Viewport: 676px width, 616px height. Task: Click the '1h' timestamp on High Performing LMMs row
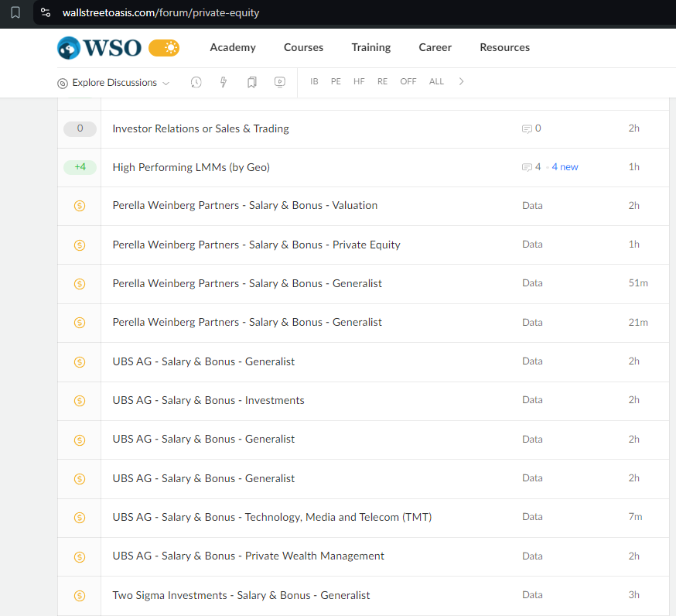(633, 167)
